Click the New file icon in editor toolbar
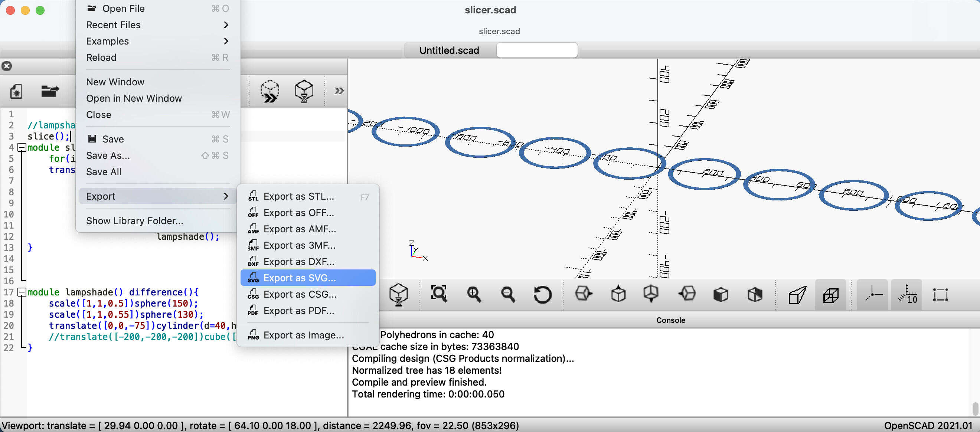980x432 pixels. point(16,91)
